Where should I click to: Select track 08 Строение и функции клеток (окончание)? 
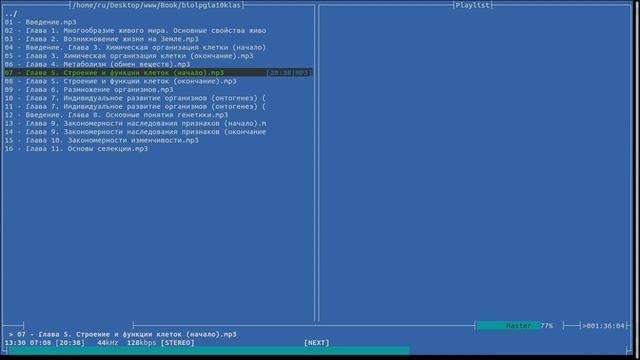[x=120, y=81]
